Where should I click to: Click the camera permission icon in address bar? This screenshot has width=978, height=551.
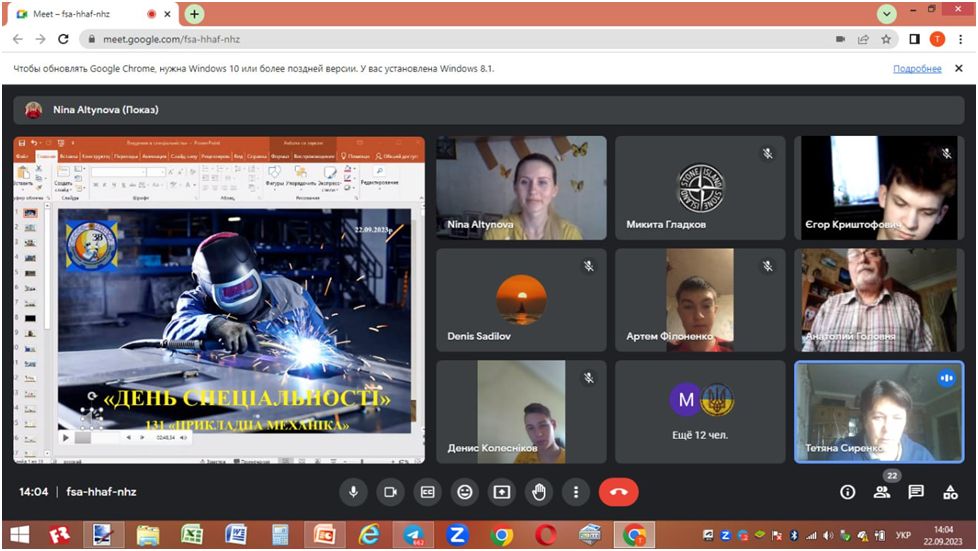tap(840, 39)
